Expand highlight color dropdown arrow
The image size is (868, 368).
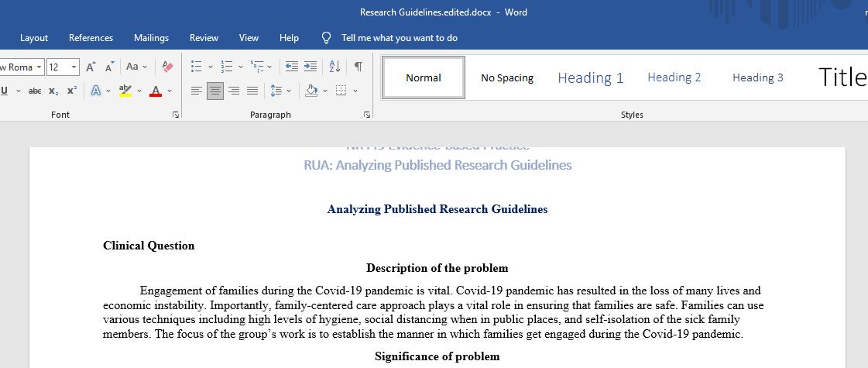tap(139, 91)
